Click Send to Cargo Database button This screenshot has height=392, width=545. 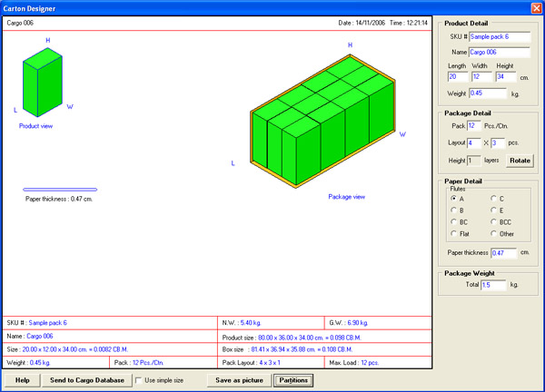pyautogui.click(x=87, y=380)
